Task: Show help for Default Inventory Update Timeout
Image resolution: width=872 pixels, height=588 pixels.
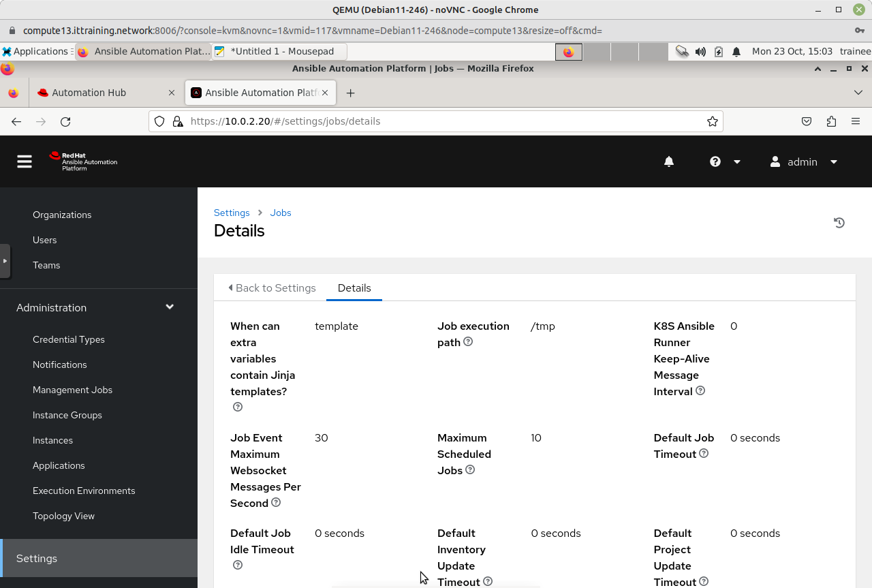Action: coord(488,581)
